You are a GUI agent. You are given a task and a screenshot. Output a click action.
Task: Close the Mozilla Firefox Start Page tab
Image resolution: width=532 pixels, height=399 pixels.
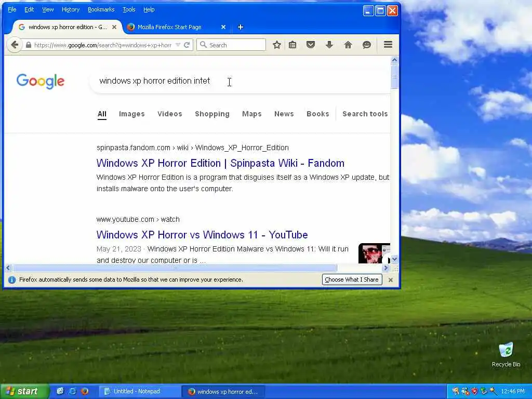(x=223, y=27)
